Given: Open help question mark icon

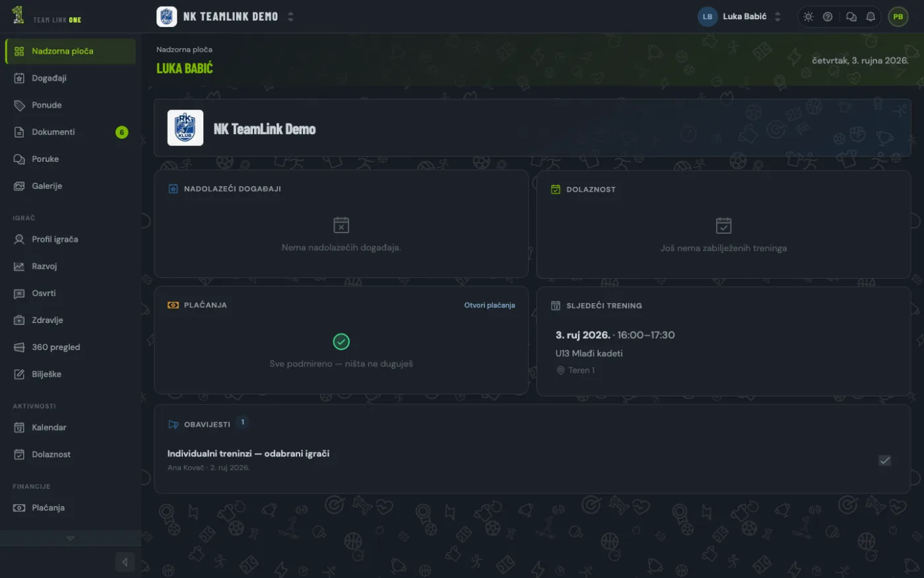Looking at the screenshot, I should point(828,17).
